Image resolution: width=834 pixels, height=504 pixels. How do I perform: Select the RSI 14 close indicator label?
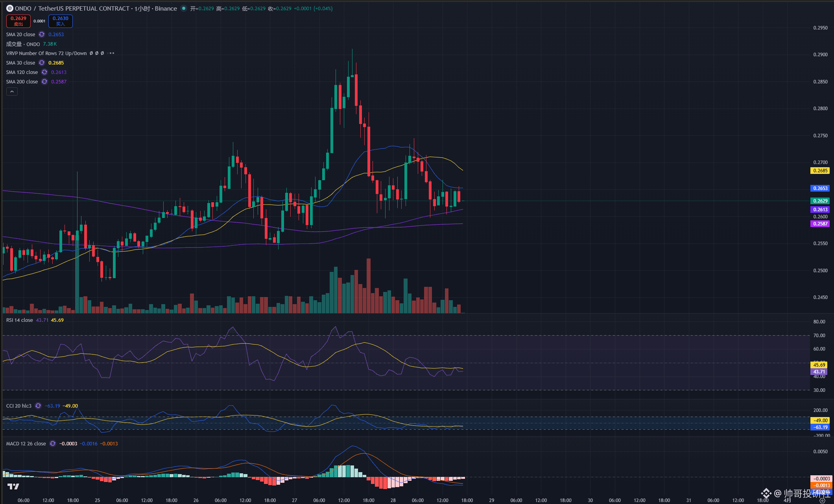pos(20,320)
